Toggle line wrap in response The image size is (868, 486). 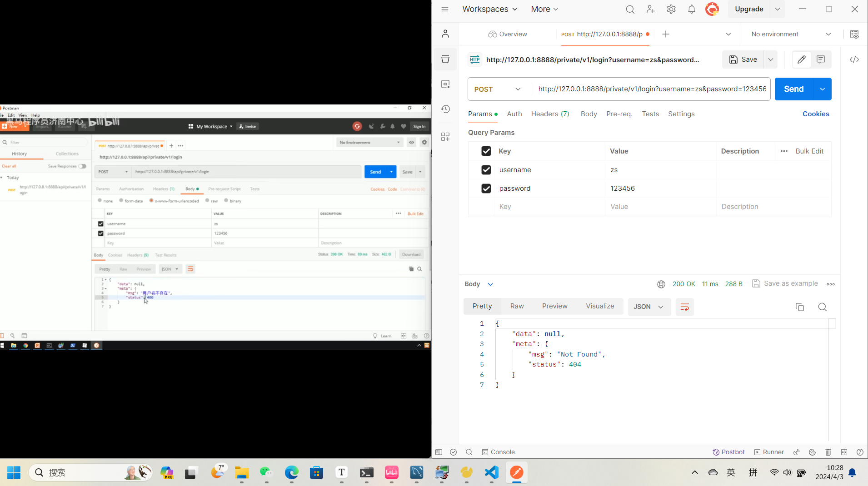pyautogui.click(x=685, y=307)
